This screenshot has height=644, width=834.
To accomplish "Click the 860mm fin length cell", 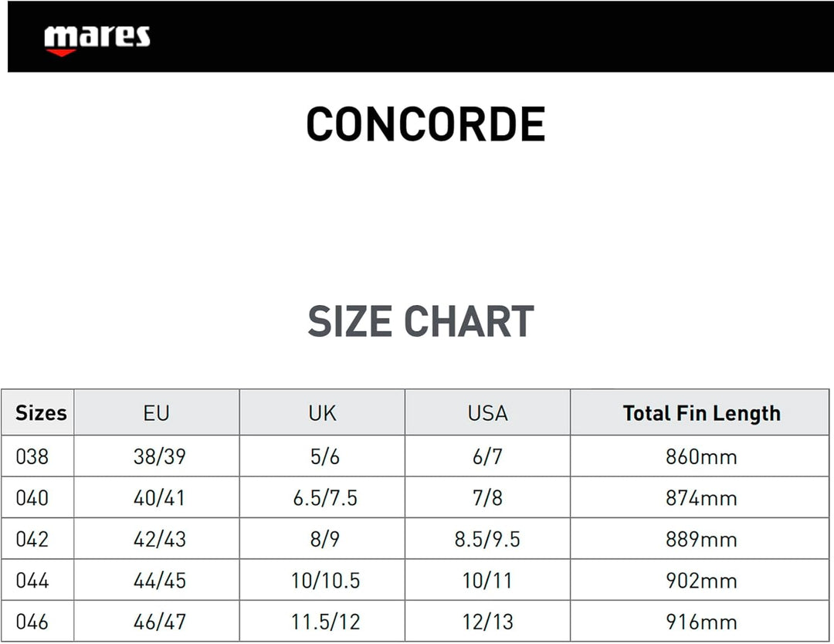I will [x=701, y=457].
